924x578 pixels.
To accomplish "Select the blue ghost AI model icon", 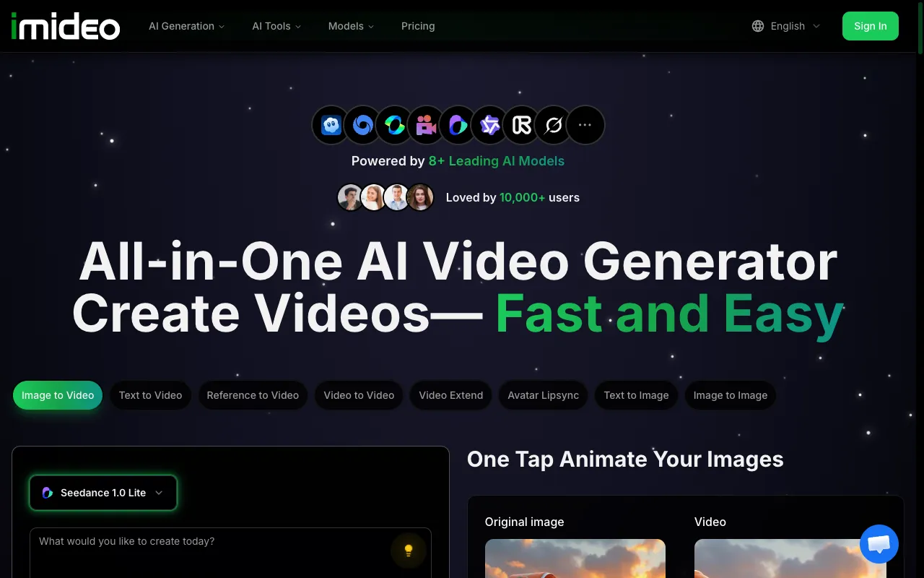I will coord(331,124).
